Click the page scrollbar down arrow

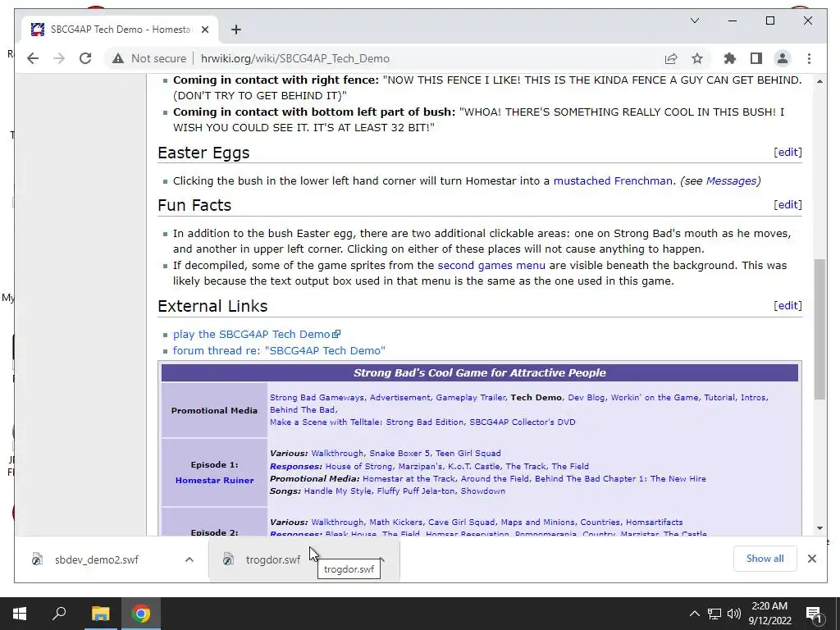point(819,528)
